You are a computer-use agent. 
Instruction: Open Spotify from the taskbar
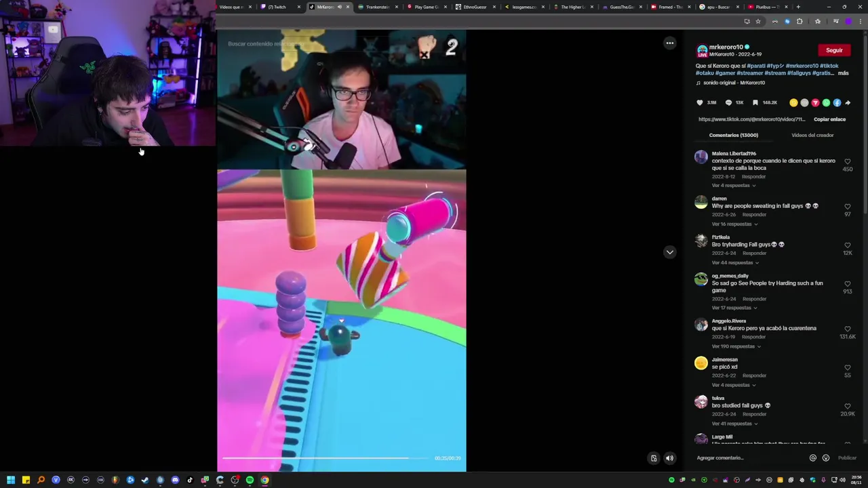coord(250,480)
